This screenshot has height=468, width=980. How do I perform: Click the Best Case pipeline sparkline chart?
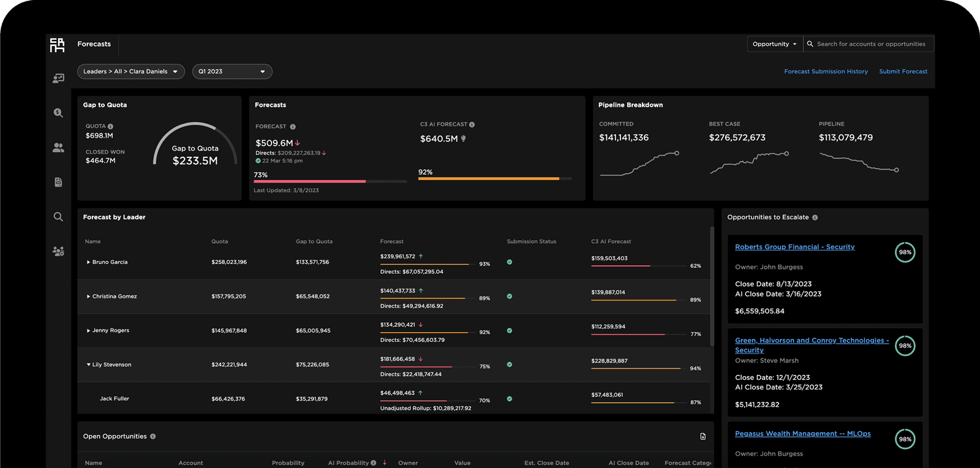(x=749, y=162)
